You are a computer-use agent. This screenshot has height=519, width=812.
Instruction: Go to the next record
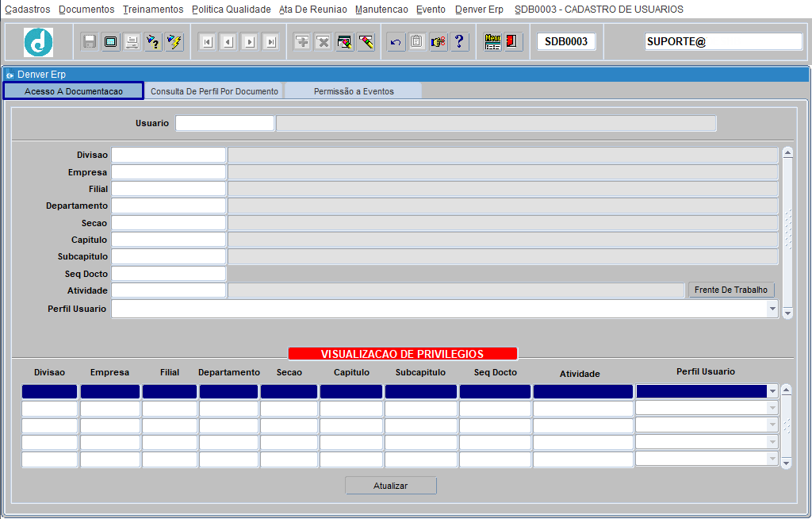pos(250,41)
